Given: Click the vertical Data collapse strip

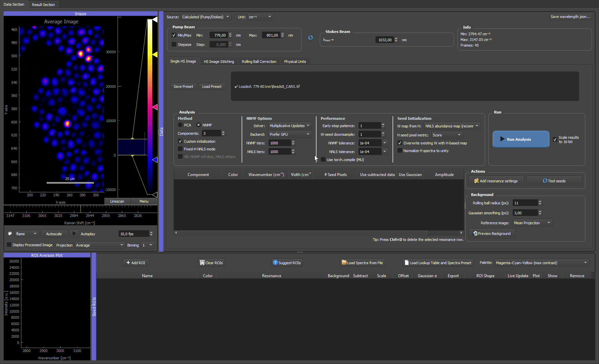Looking at the screenshot, I should [161, 131].
